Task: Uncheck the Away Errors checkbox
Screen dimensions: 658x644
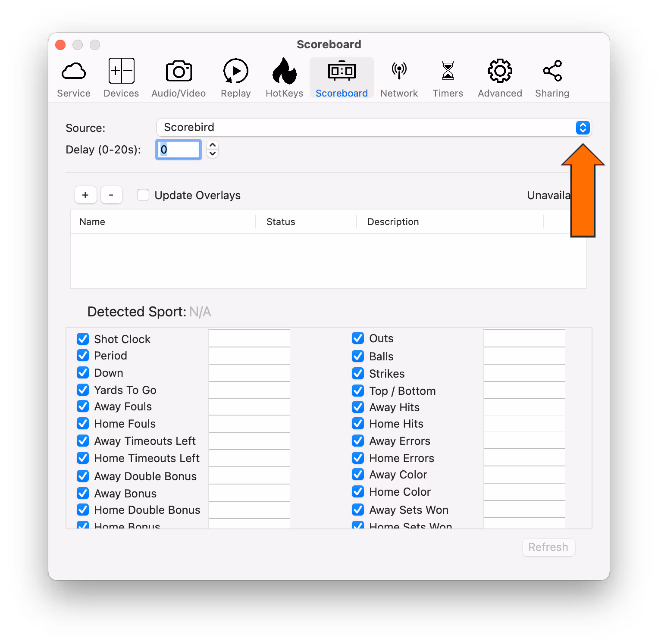Action: [358, 441]
